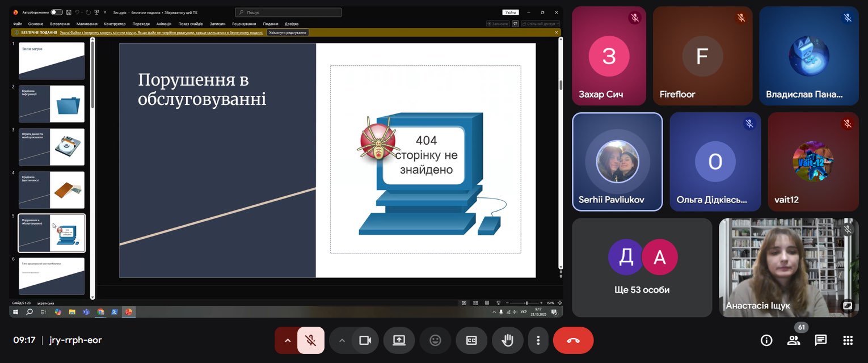Expand audio settings arrow beside microphone
The height and width of the screenshot is (363, 868).
[x=287, y=340]
